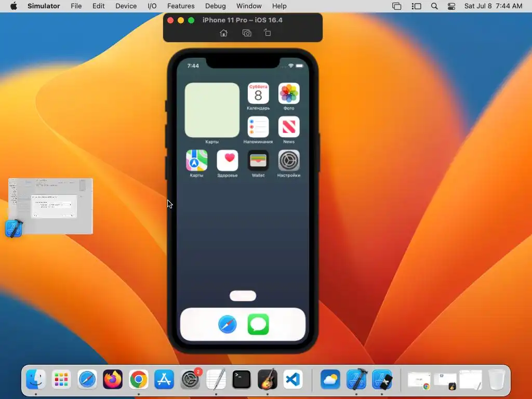Open Google Chrome from the macOS Dock
The height and width of the screenshot is (399, 532).
click(x=138, y=379)
